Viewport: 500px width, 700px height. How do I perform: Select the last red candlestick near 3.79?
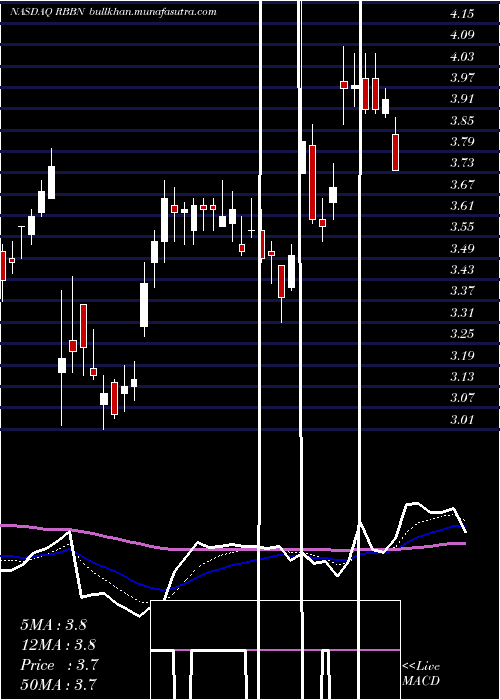click(396, 152)
